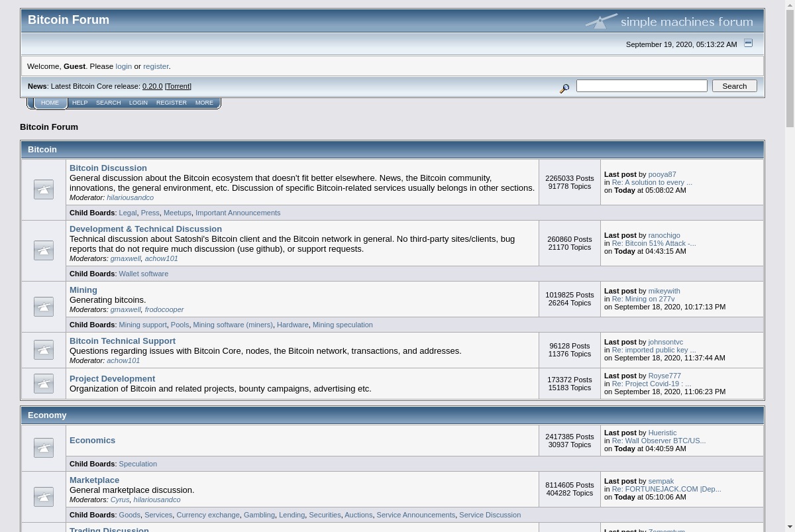The height and width of the screenshot is (532, 795).
Task: Open the Speculation child board
Action: pyautogui.click(x=138, y=464)
